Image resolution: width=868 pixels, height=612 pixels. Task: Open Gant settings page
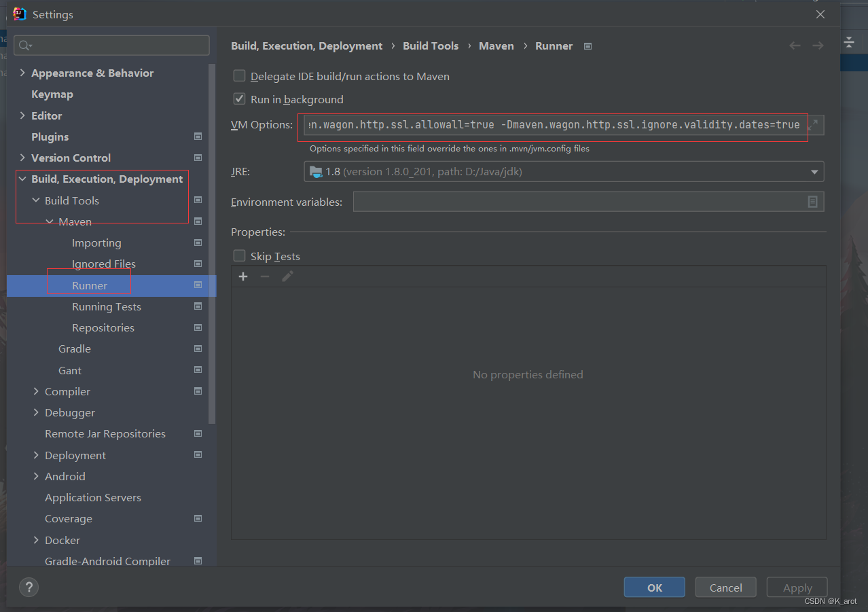(70, 370)
